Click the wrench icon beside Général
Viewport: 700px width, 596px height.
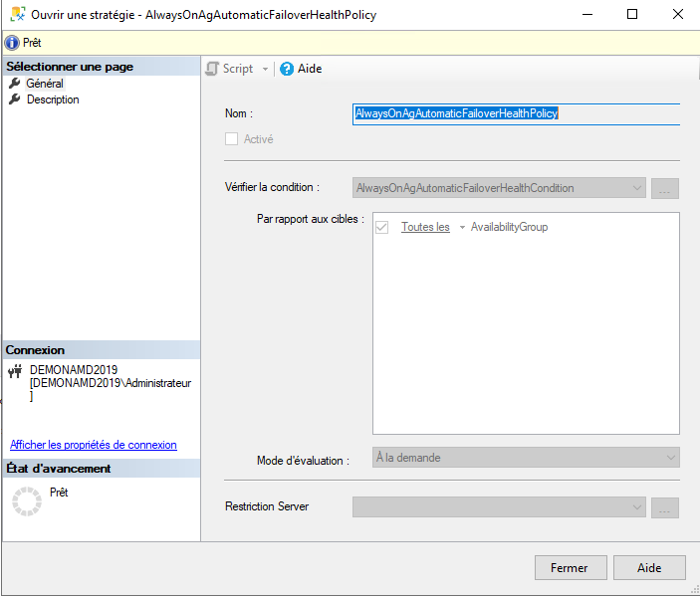[x=15, y=84]
